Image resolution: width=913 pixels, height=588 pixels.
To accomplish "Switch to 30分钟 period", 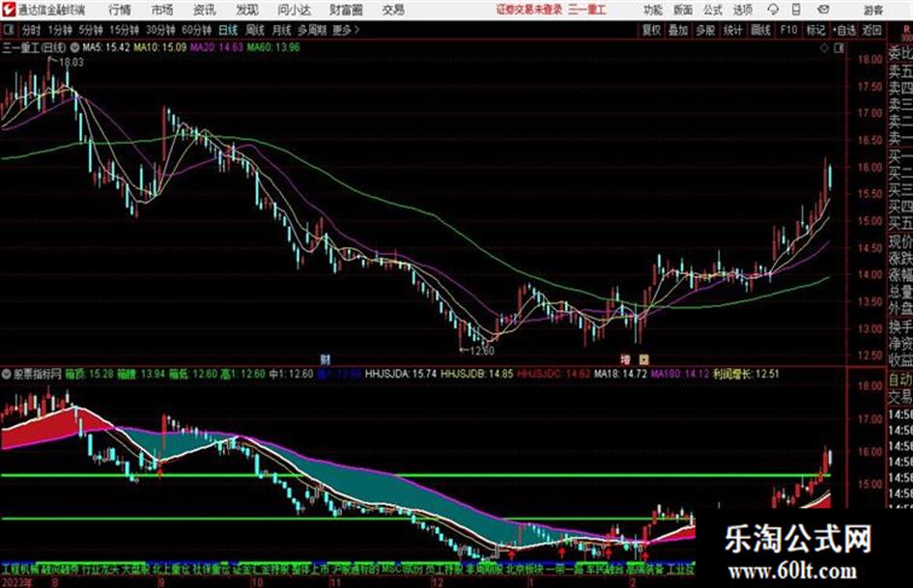I will point(160,30).
